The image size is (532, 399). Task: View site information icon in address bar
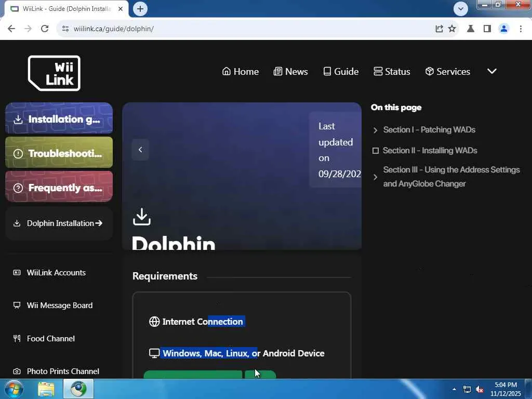[65, 29]
